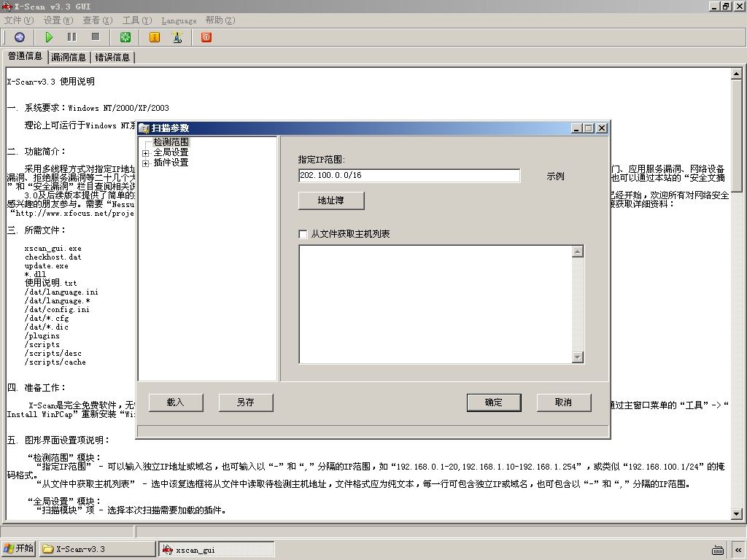Click main window scrollbar up arrow
This screenshot has height=560, width=747.
pyautogui.click(x=737, y=74)
